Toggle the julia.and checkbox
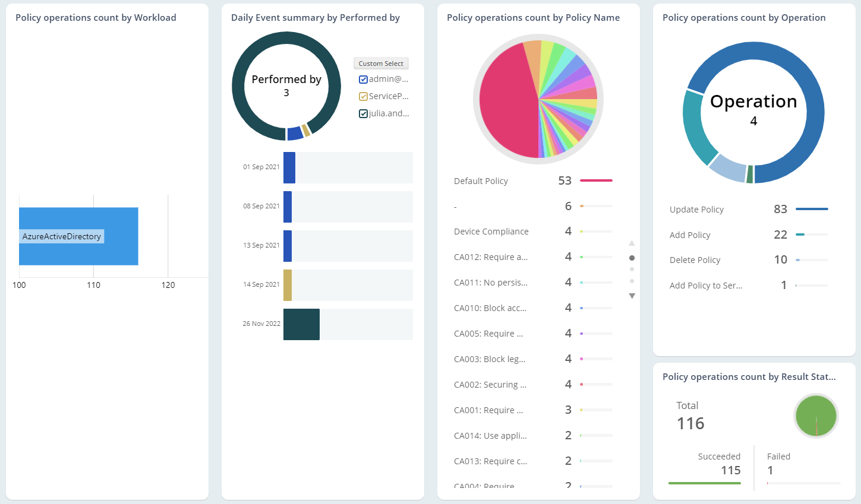 (x=363, y=113)
